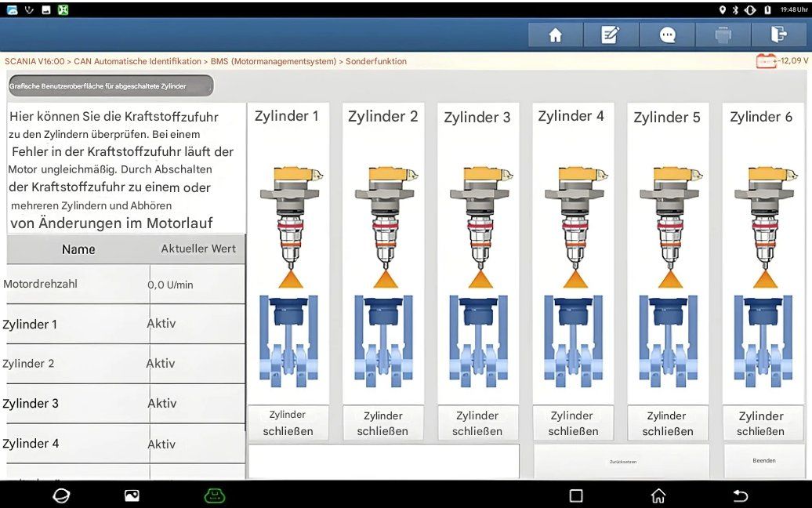Tap the Android home navigation button
This screenshot has width=812, height=508.
[658, 495]
